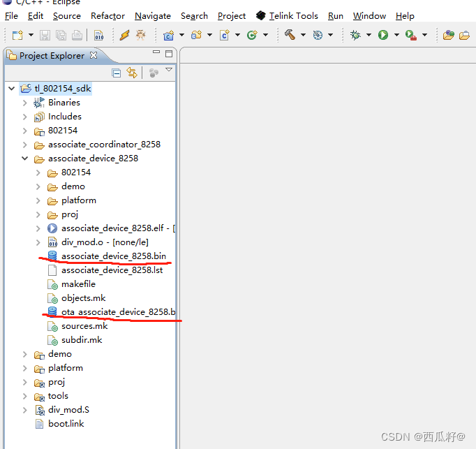
Task: Open the Navigate menu
Action: click(153, 16)
